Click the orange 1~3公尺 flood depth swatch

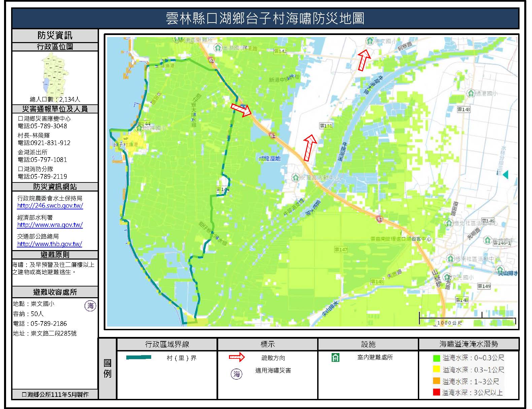pos(436,381)
